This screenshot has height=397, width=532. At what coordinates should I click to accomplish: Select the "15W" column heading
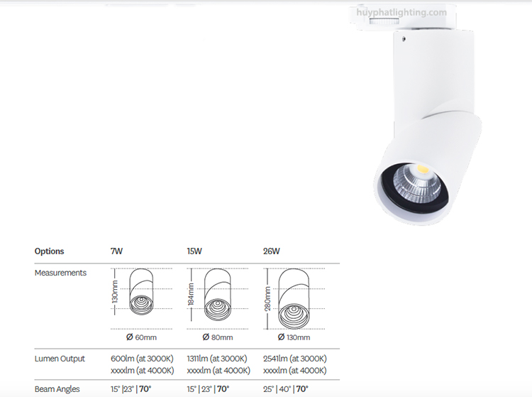pyautogui.click(x=194, y=251)
